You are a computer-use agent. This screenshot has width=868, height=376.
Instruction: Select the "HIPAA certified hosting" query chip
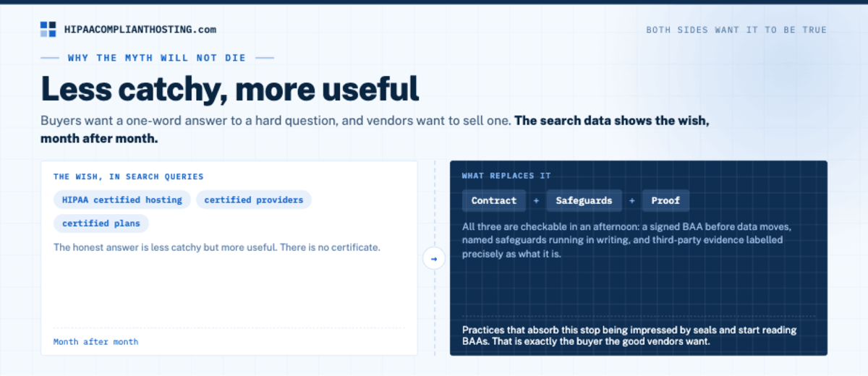click(122, 200)
